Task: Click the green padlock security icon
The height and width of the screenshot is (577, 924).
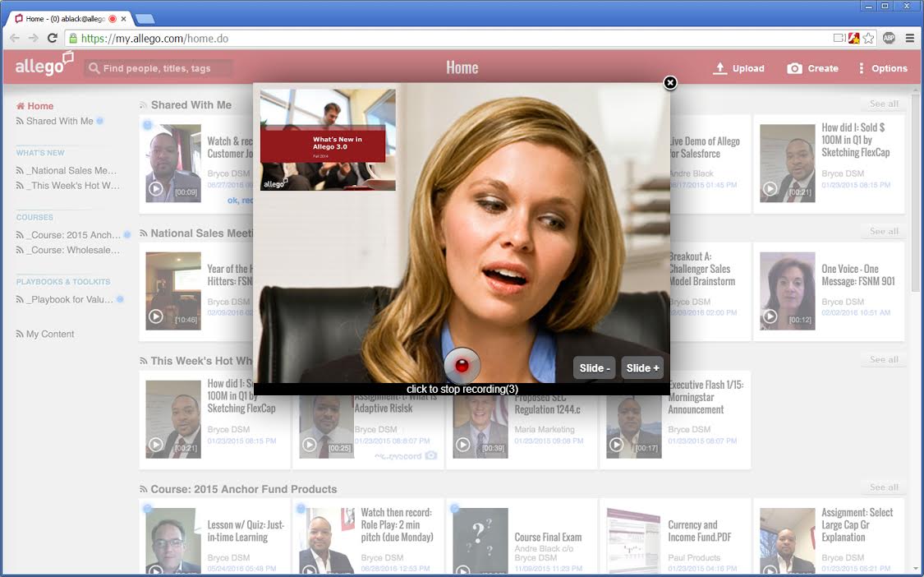Action: [73, 39]
